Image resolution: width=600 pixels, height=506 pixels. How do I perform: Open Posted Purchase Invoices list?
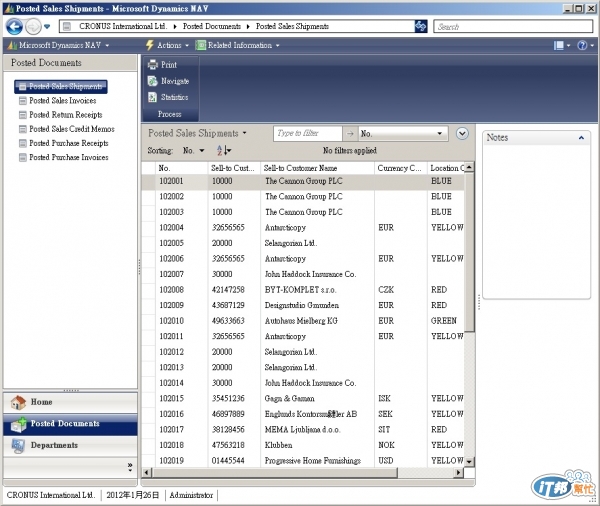(x=64, y=157)
